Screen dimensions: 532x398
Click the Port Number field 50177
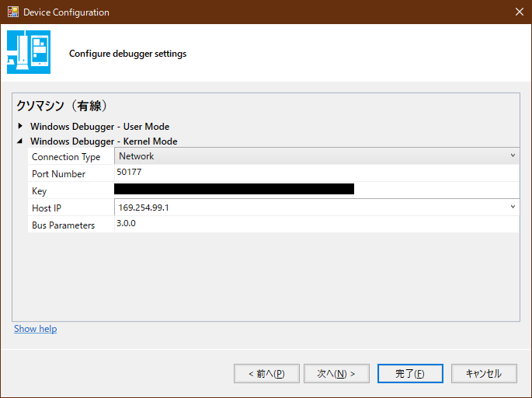[x=317, y=173]
